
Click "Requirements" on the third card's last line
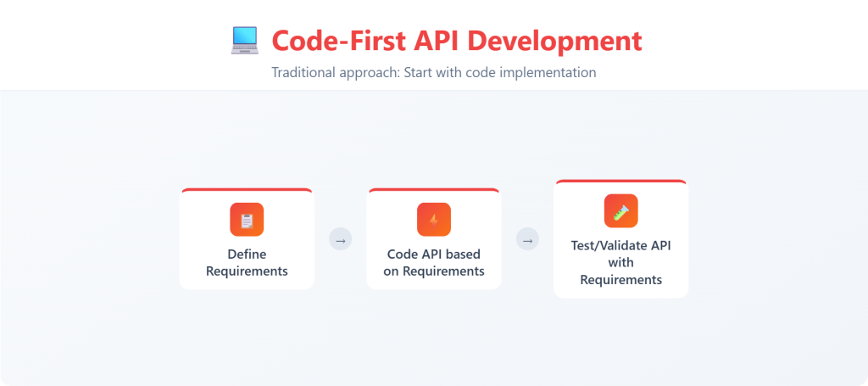pos(620,279)
